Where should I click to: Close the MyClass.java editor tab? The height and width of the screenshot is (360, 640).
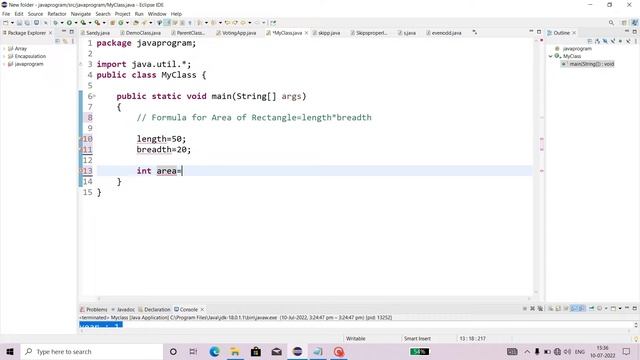(306, 33)
